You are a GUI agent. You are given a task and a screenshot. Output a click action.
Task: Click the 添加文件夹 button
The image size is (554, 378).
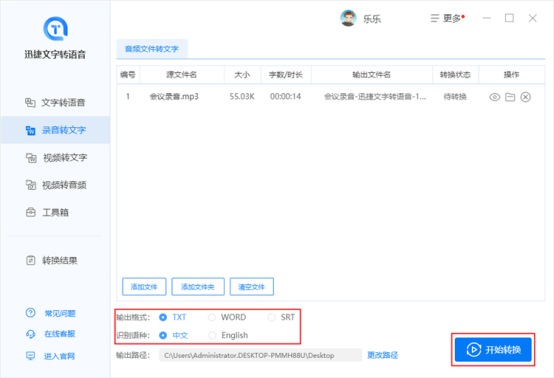coord(198,287)
